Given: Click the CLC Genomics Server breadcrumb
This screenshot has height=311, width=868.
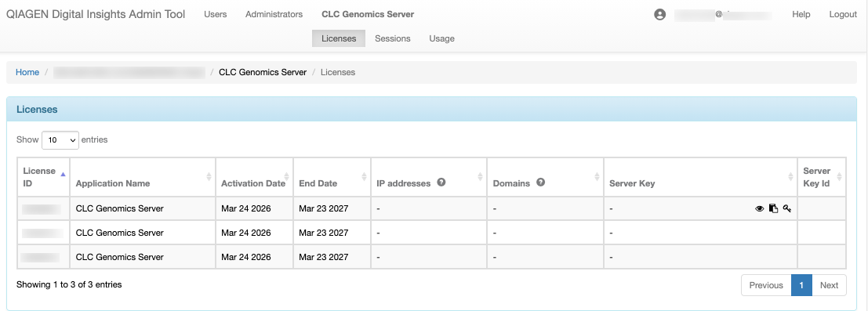Looking at the screenshot, I should point(263,72).
